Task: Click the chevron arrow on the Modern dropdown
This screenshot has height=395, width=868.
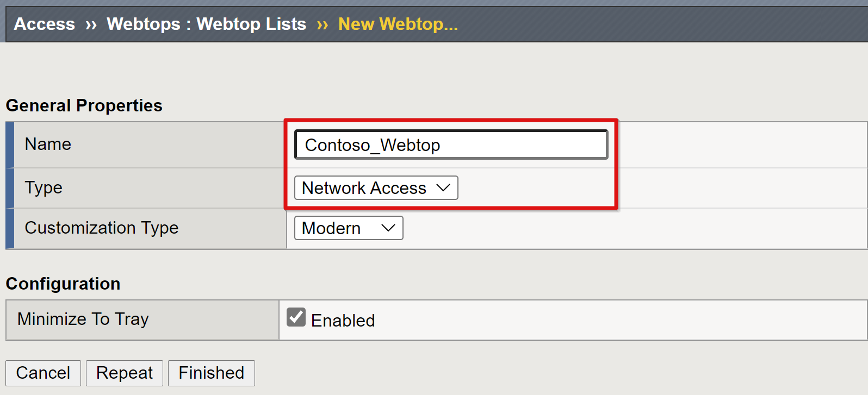Action: point(388,228)
